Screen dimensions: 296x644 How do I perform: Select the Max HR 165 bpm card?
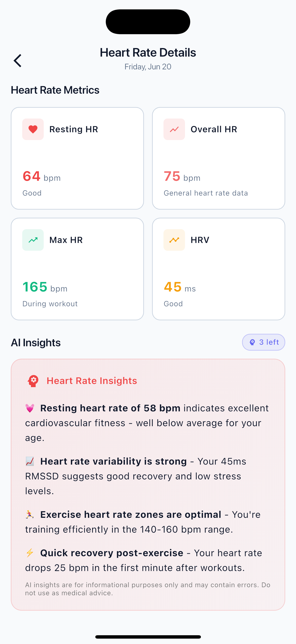click(77, 269)
